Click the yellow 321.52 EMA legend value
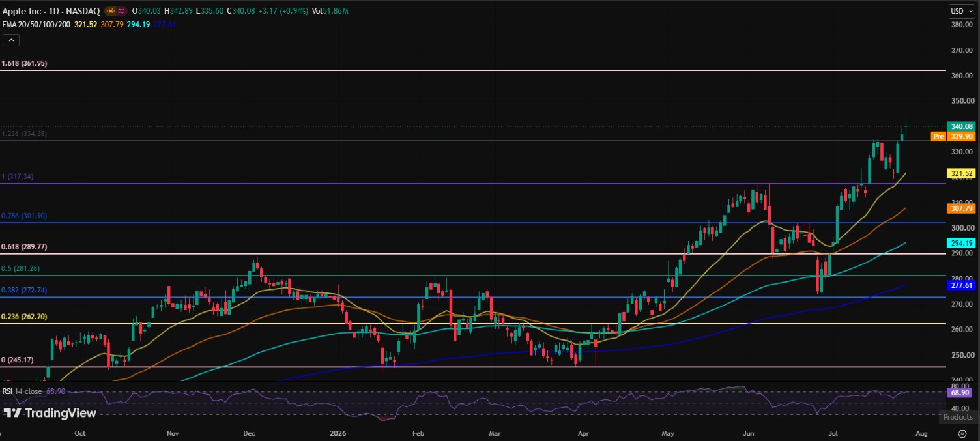Viewport: 980px width, 441px height. coord(85,24)
